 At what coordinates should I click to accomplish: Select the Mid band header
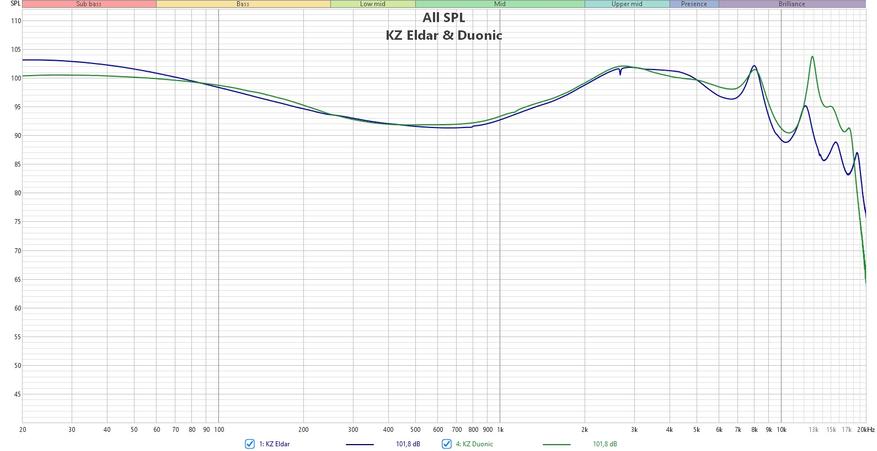click(500, 4)
